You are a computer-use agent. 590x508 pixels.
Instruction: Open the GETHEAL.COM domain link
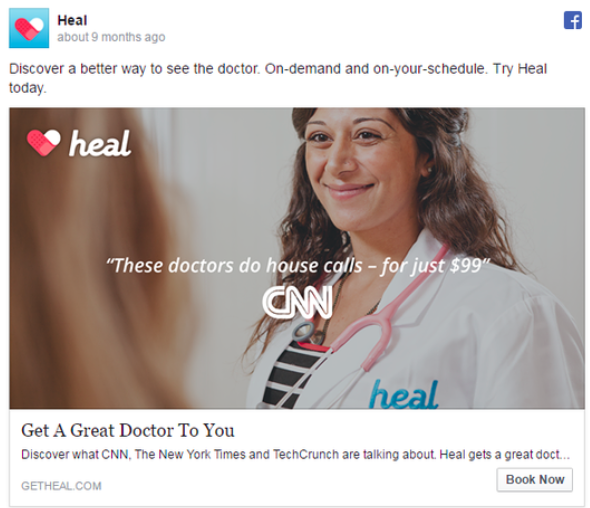pos(61,486)
